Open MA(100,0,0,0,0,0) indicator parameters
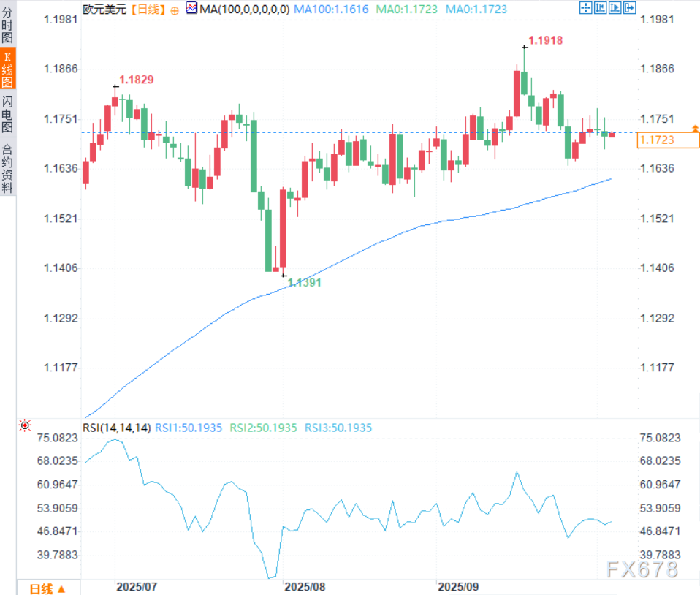 [245, 9]
